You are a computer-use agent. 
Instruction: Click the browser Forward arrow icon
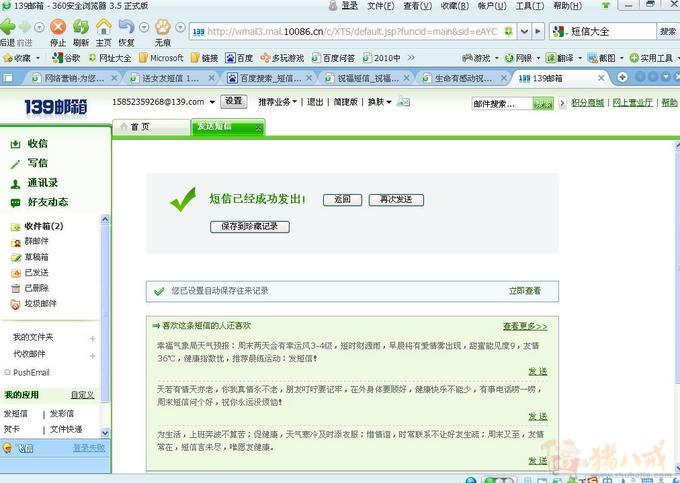pyautogui.click(x=24, y=27)
